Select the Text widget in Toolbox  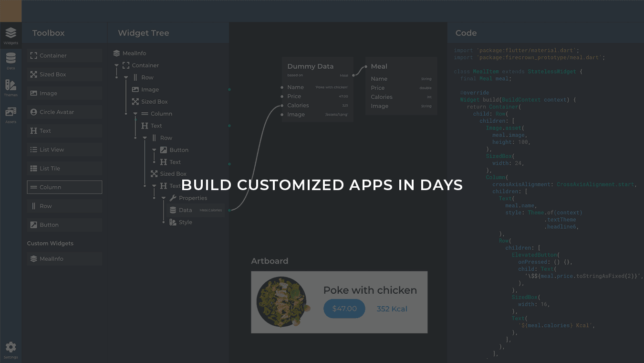pyautogui.click(x=64, y=131)
